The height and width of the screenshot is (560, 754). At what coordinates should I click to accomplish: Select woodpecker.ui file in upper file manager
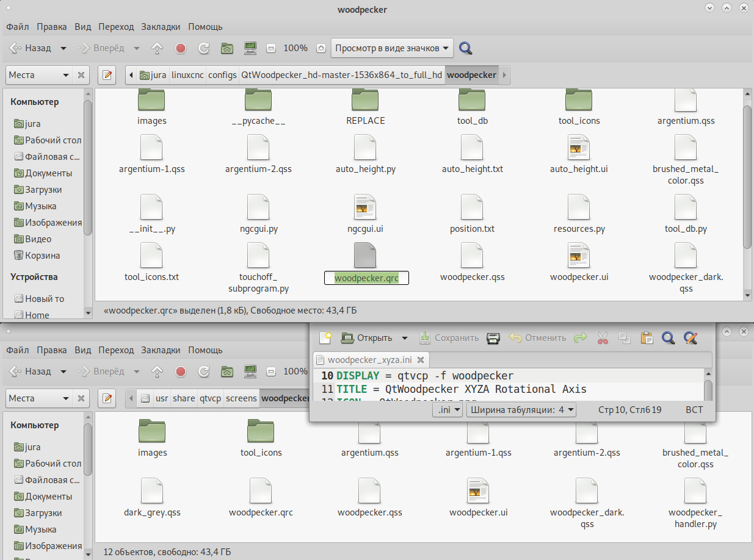579,262
